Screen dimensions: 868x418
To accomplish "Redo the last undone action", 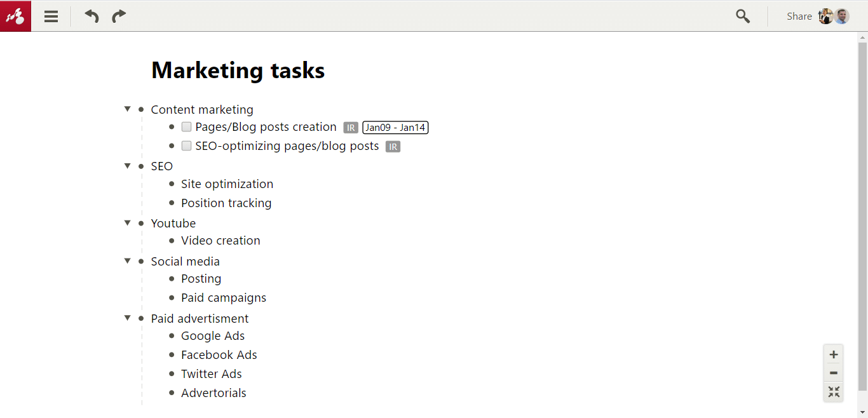I will pos(119,16).
